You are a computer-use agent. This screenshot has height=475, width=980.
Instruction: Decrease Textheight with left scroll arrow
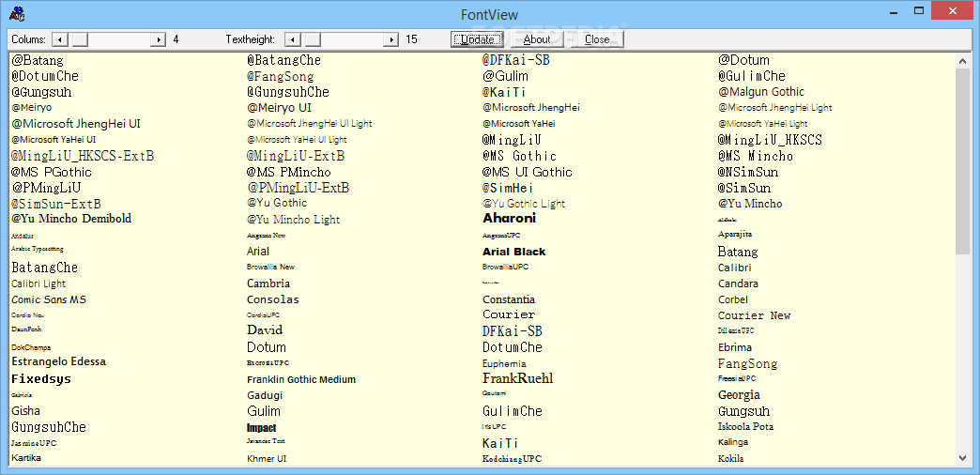(292, 39)
